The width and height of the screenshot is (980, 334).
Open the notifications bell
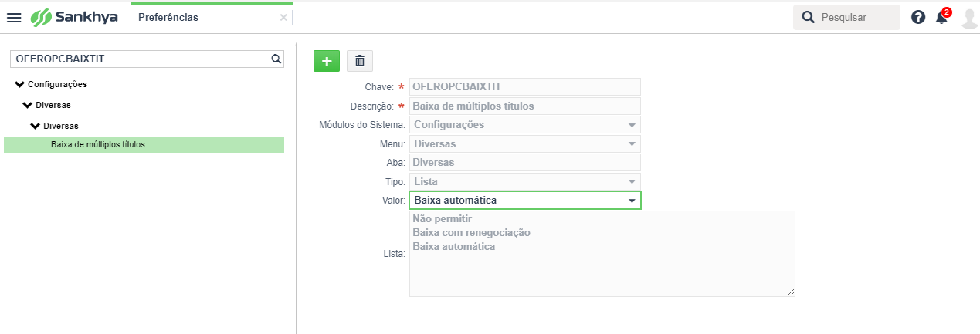941,17
